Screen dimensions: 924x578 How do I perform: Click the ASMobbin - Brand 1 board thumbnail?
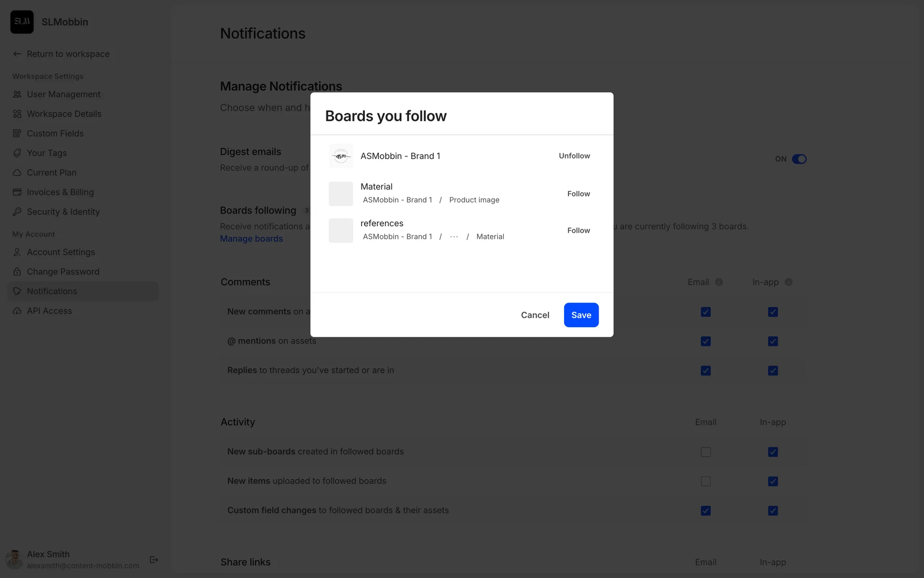(x=341, y=156)
